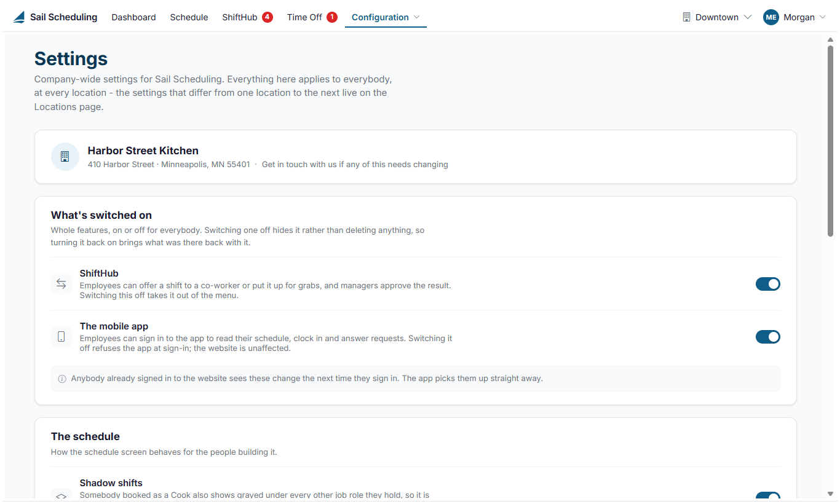
Task: Click the red 1 badge on Time Off
Action: click(332, 17)
